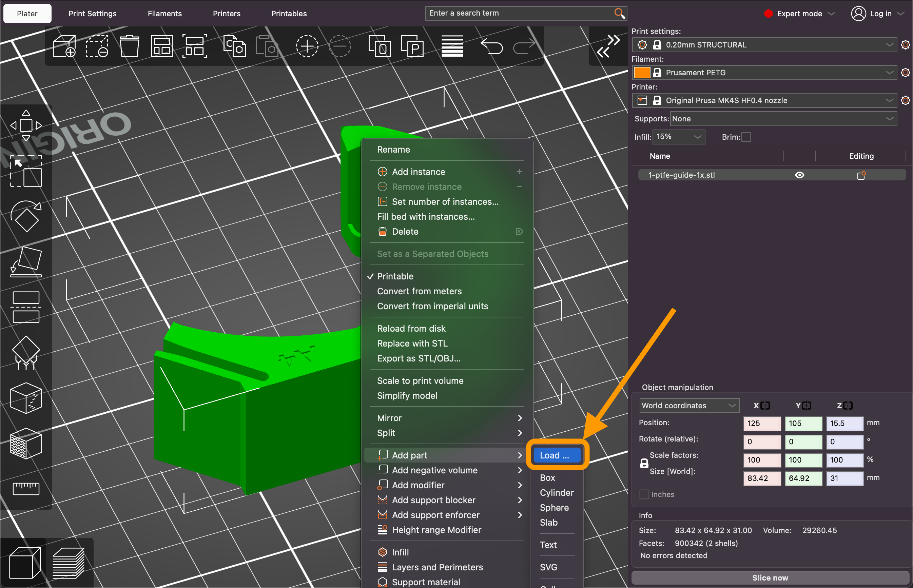Click the Arrange toolbar icon
The image size is (913, 588).
click(x=162, y=46)
